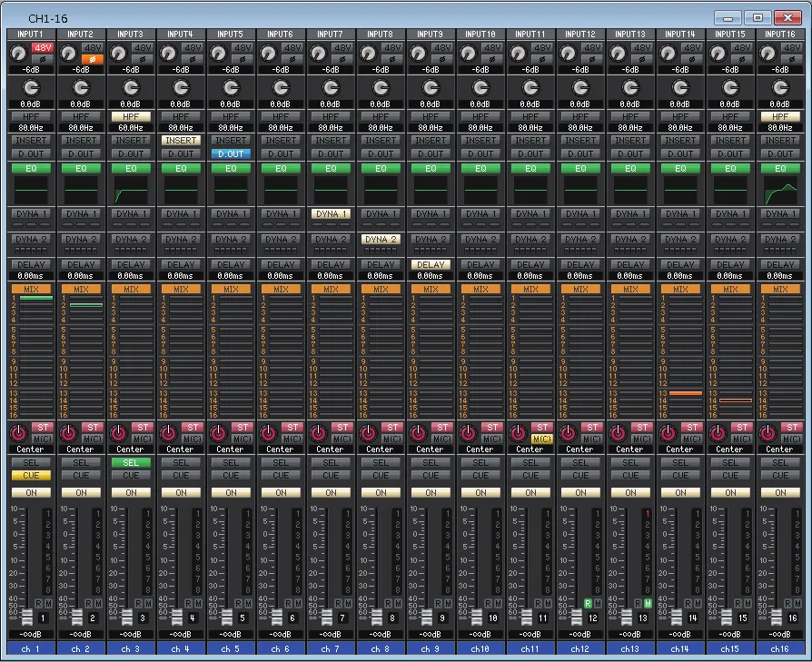This screenshot has width=812, height=662.
Task: Toggle EQ on INPUT2
Action: point(82,168)
